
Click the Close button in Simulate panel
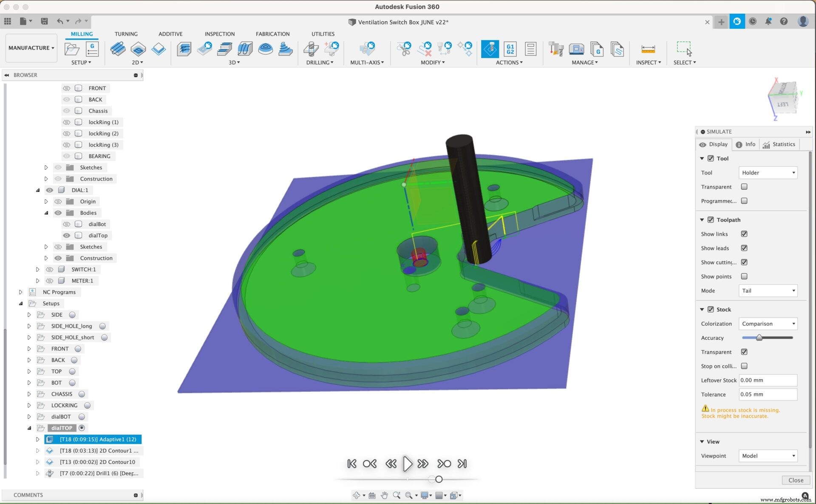795,480
